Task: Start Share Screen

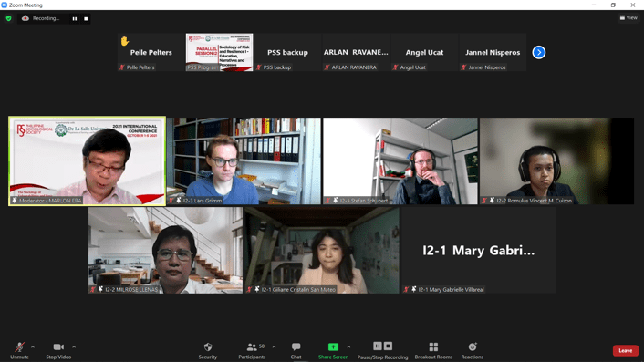Action: click(333, 350)
